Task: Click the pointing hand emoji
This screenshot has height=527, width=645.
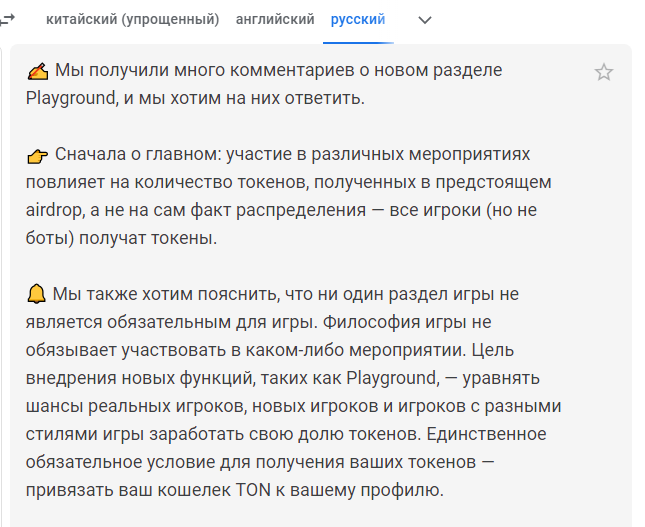Action: (x=37, y=156)
